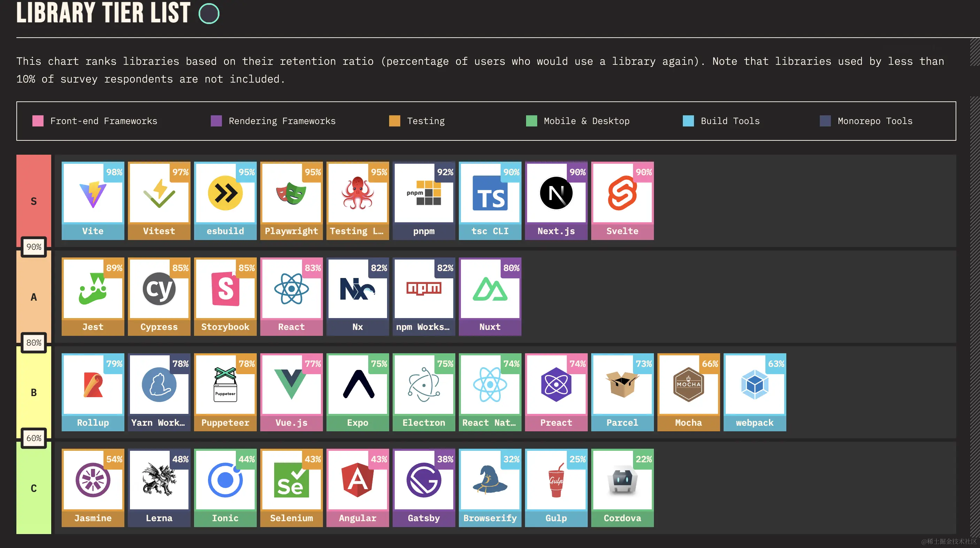Image resolution: width=980 pixels, height=548 pixels.
Task: Select the Cordova card
Action: point(623,488)
